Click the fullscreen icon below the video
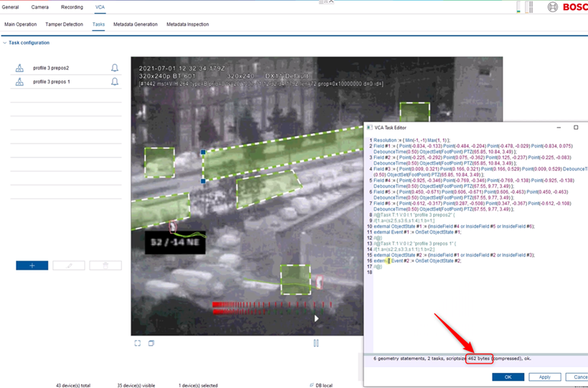Screen dimensions: 588x388 pos(138,344)
